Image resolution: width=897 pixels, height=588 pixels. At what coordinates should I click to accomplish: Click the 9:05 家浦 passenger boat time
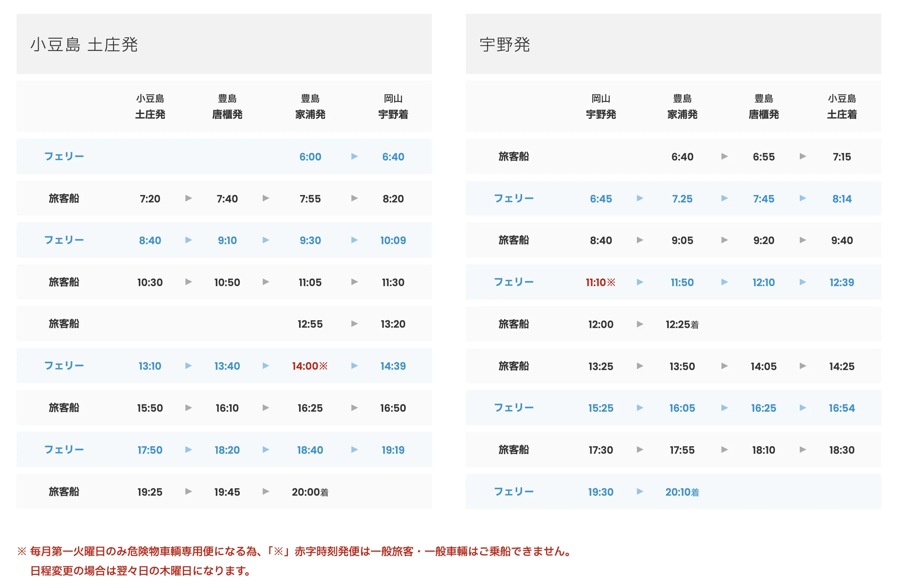coord(682,240)
